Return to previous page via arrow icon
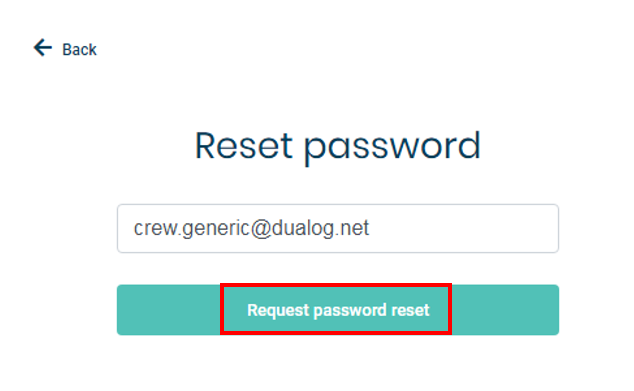The height and width of the screenshot is (391, 634). (42, 48)
